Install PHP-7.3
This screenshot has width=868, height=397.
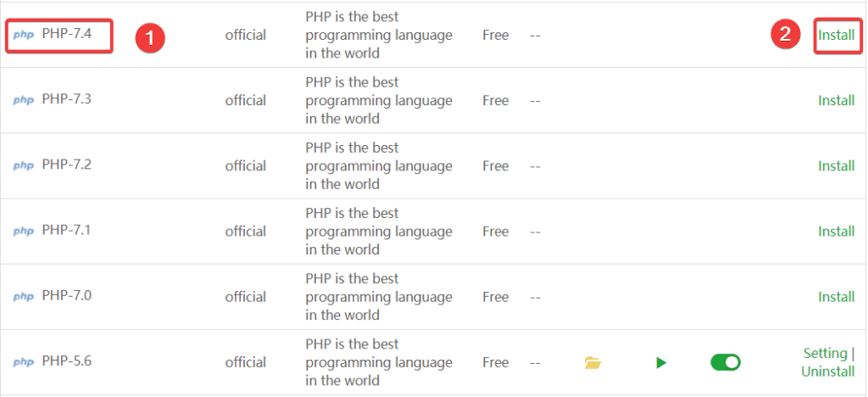pyautogui.click(x=836, y=101)
